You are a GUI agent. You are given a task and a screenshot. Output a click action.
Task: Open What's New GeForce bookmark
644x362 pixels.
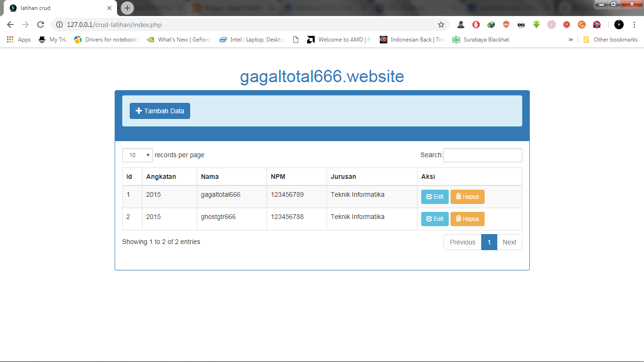(x=179, y=40)
